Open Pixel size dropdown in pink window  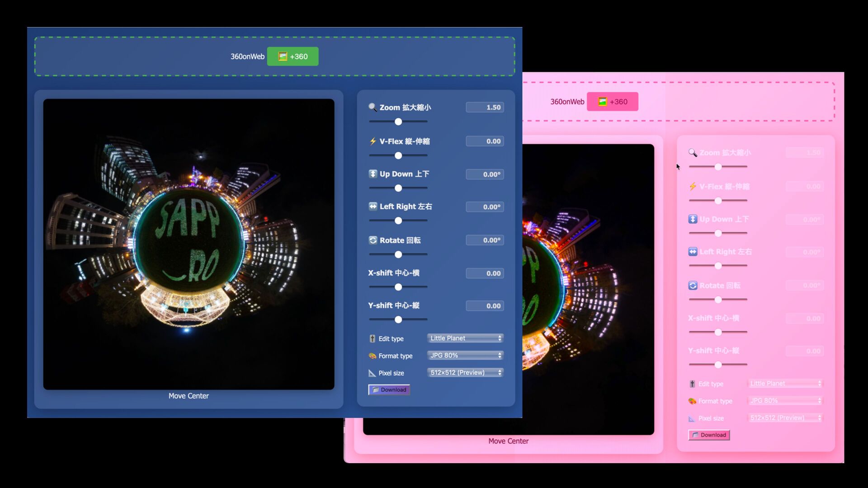tap(785, 418)
